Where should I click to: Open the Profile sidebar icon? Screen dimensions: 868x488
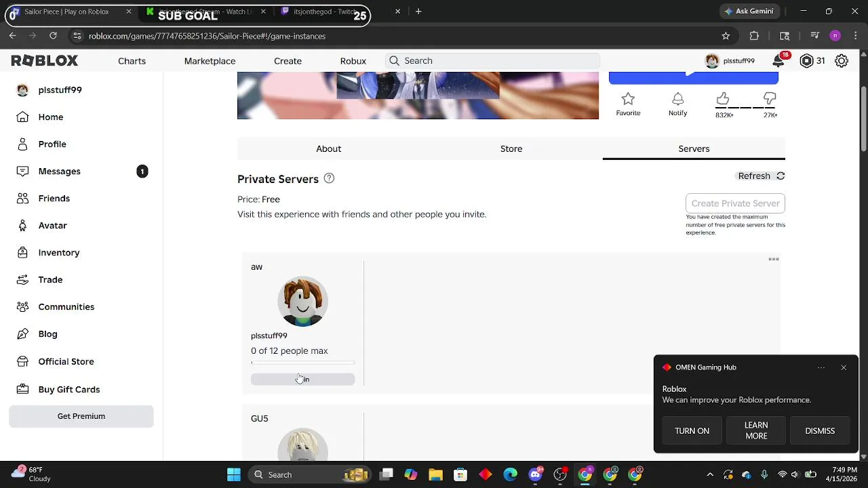[22, 144]
